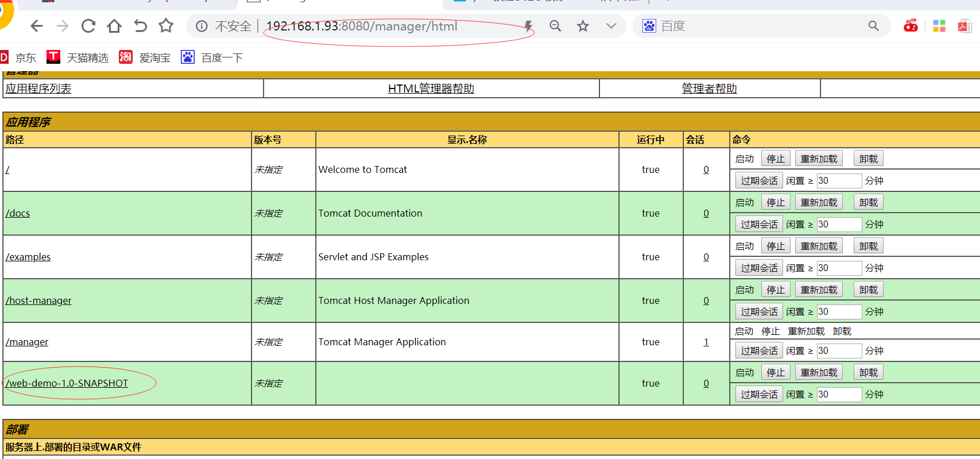
Task: Click 过期会话 for the root / app
Action: (759, 180)
